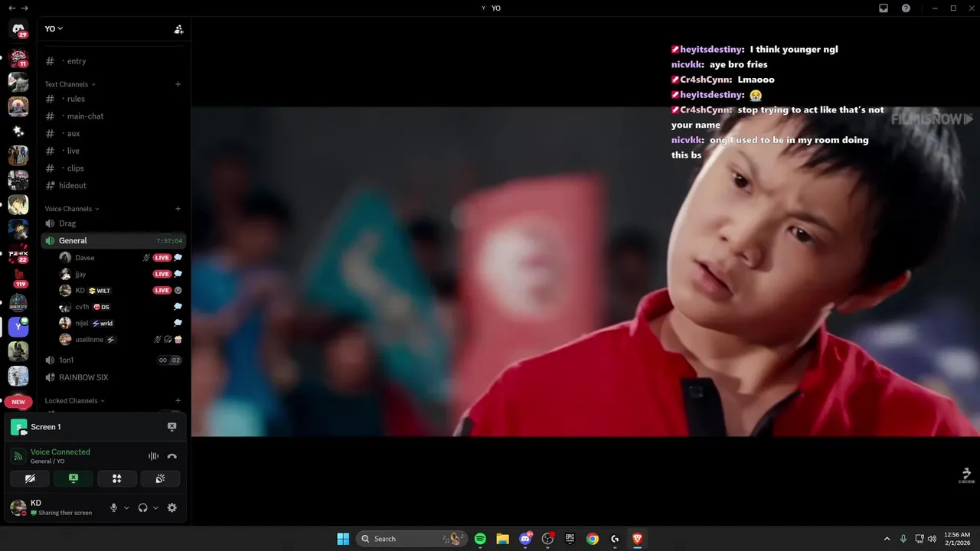Watch Davee's LIVE stream badge
The width and height of the screenshot is (980, 551).
point(162,258)
